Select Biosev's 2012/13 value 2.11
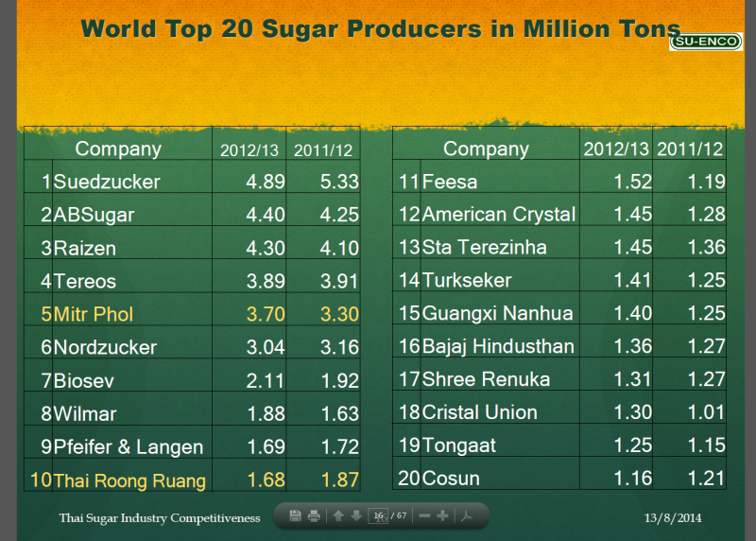The height and width of the screenshot is (541, 756). pyautogui.click(x=266, y=381)
